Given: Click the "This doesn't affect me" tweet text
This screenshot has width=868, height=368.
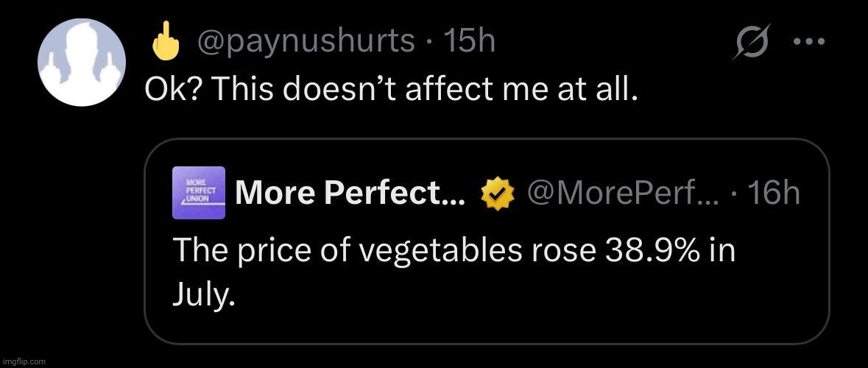Looking at the screenshot, I should click(x=389, y=89).
